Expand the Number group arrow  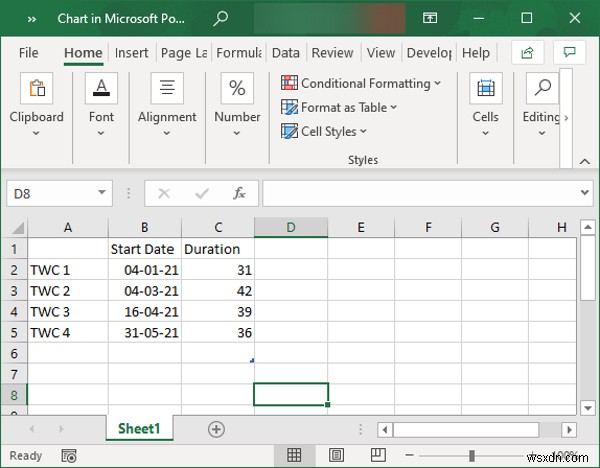[x=237, y=133]
